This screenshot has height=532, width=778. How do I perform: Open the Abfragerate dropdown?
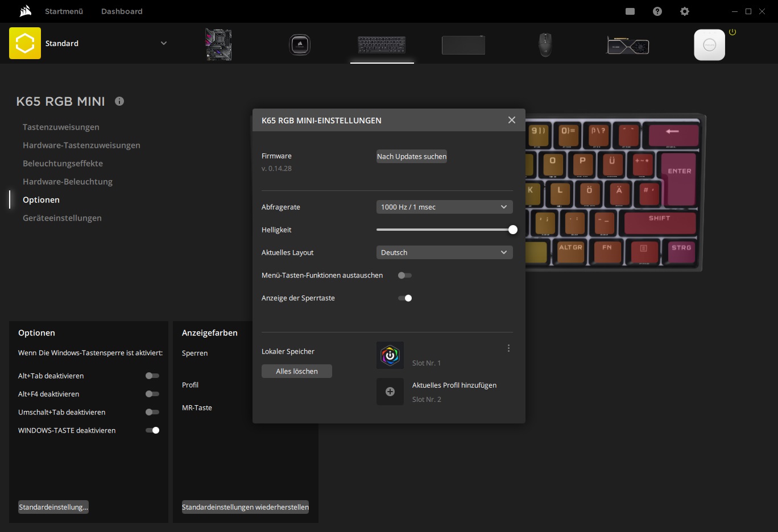(x=444, y=207)
